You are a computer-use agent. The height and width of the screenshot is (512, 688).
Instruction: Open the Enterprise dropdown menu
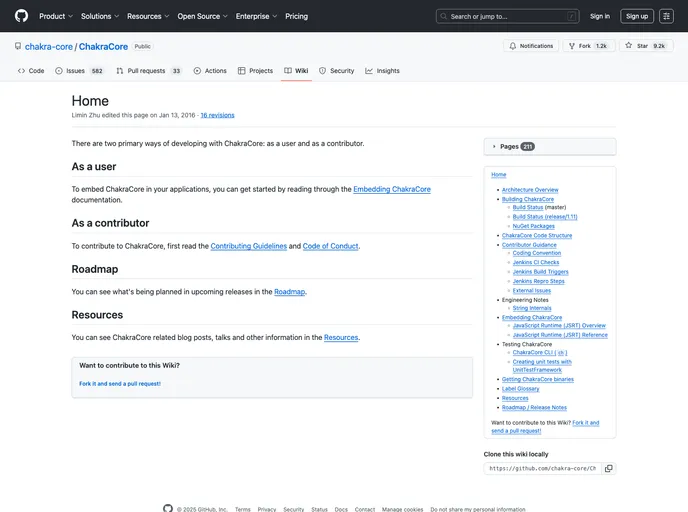pos(256,16)
